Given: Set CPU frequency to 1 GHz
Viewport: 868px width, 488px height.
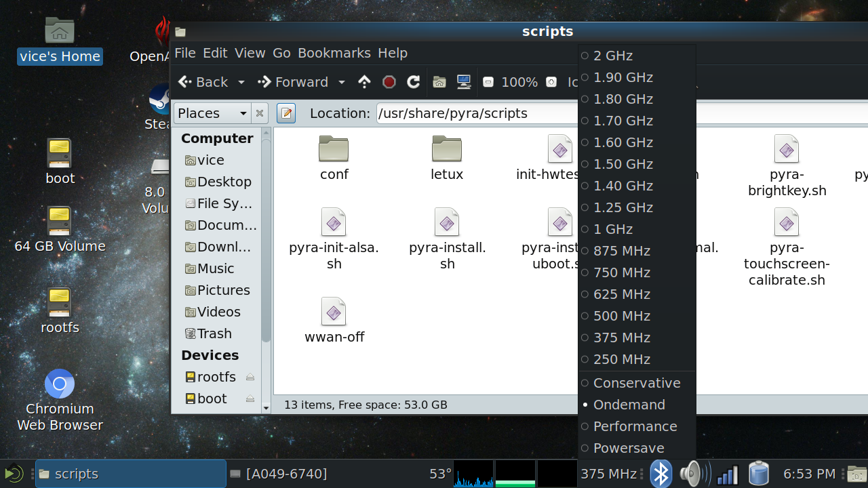Looking at the screenshot, I should pos(612,229).
